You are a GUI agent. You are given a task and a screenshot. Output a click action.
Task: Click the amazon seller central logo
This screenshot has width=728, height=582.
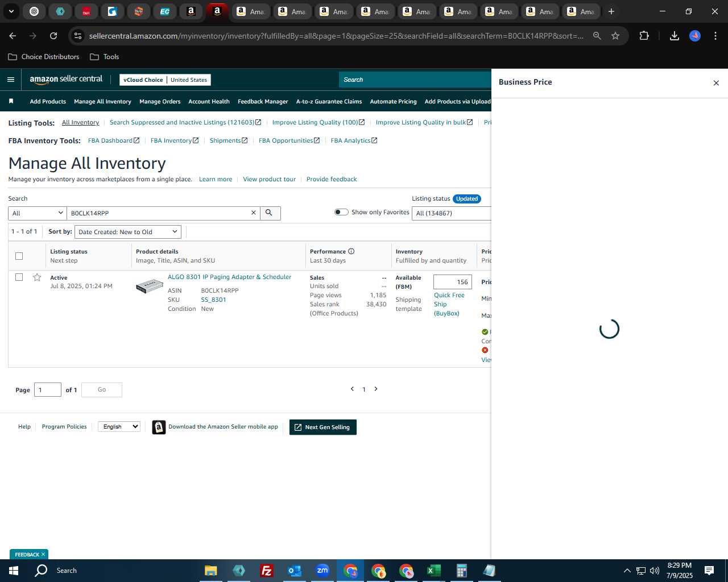(66, 80)
